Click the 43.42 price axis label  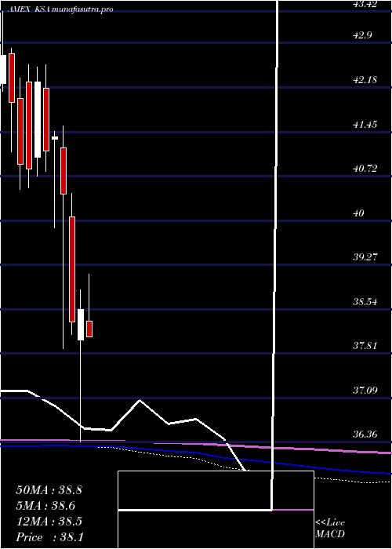point(367,4)
